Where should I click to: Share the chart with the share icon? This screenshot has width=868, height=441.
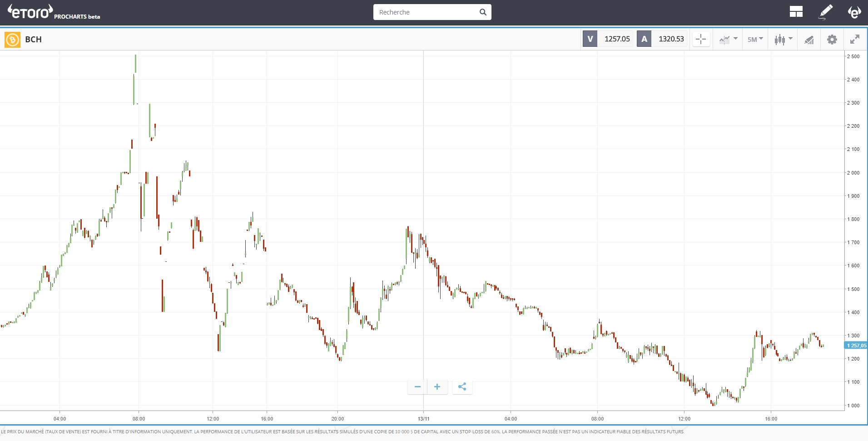tap(462, 387)
